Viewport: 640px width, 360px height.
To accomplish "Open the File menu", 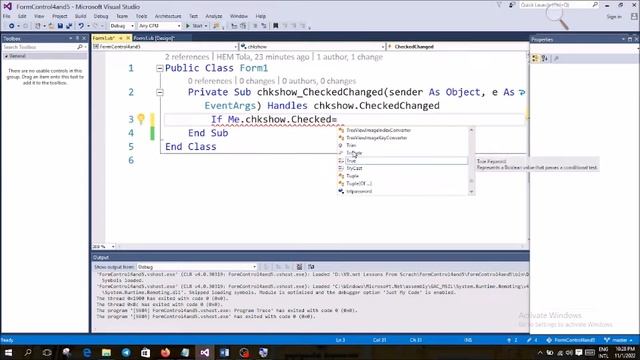I will (7, 16).
